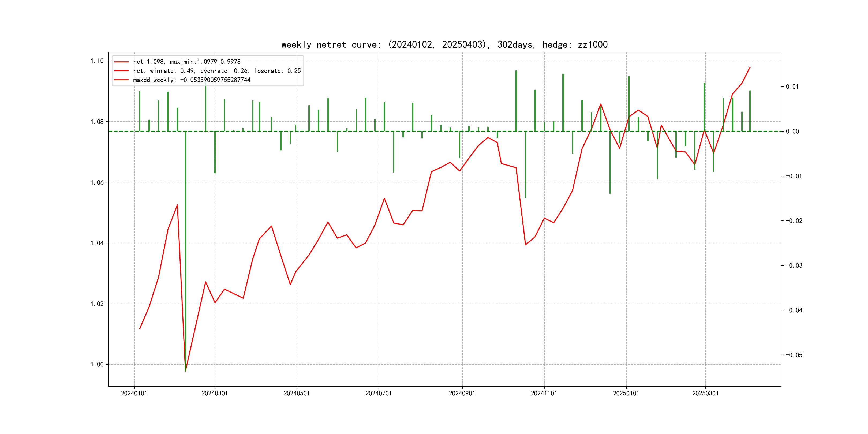Click the legend entry 'net:1.098, max|min'
The height and width of the screenshot is (434, 868).
(187, 62)
